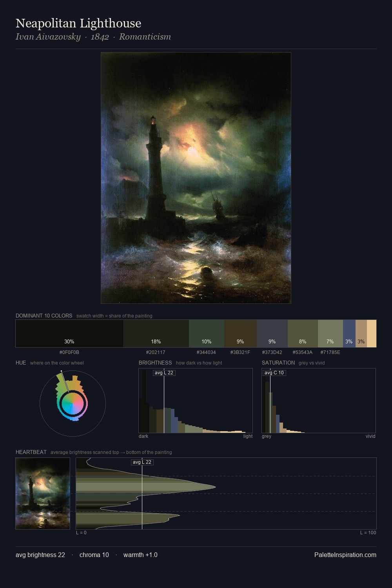392x588 pixels.
Task: Click the hex code #202117
Action: pyautogui.click(x=156, y=352)
